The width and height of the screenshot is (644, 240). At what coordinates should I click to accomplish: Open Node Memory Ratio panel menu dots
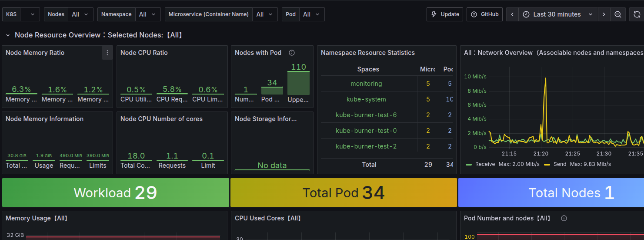107,53
